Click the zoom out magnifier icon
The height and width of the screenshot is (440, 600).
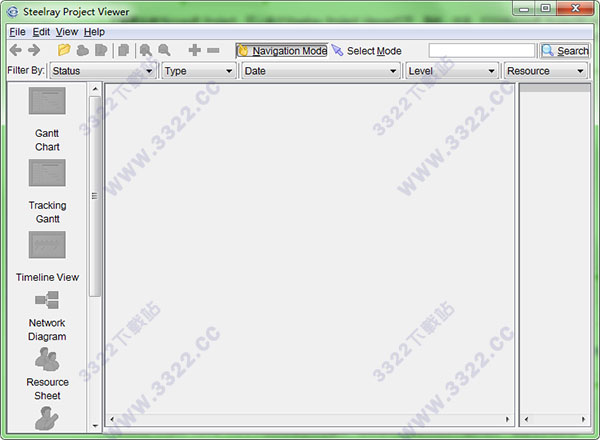(x=164, y=50)
